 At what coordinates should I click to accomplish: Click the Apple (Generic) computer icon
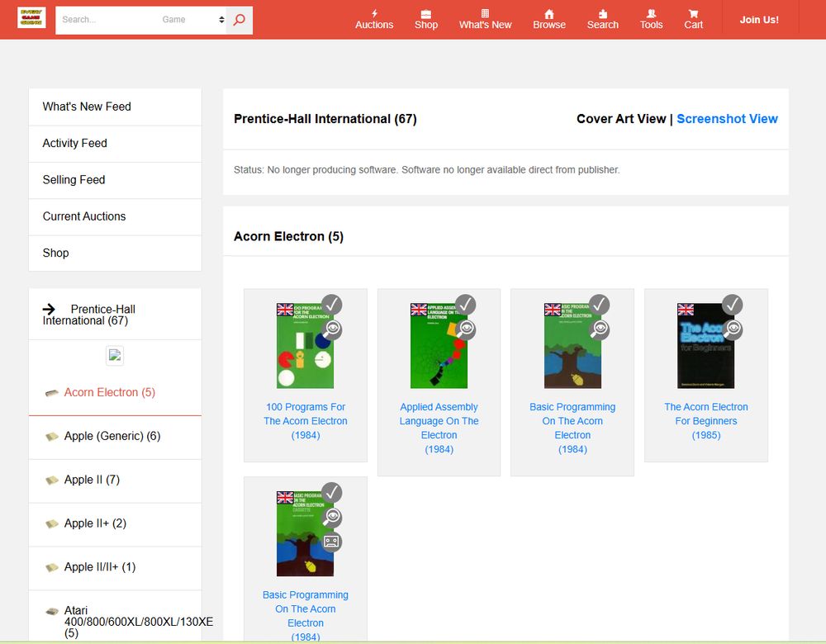click(51, 437)
